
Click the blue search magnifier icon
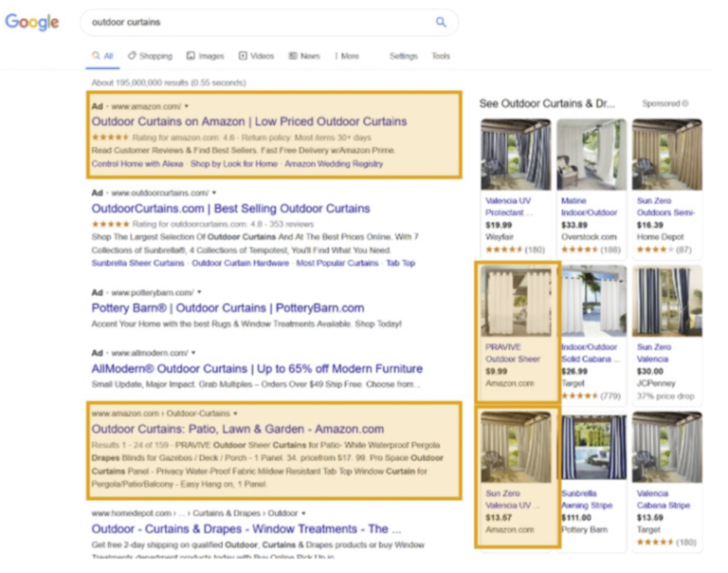click(x=441, y=22)
